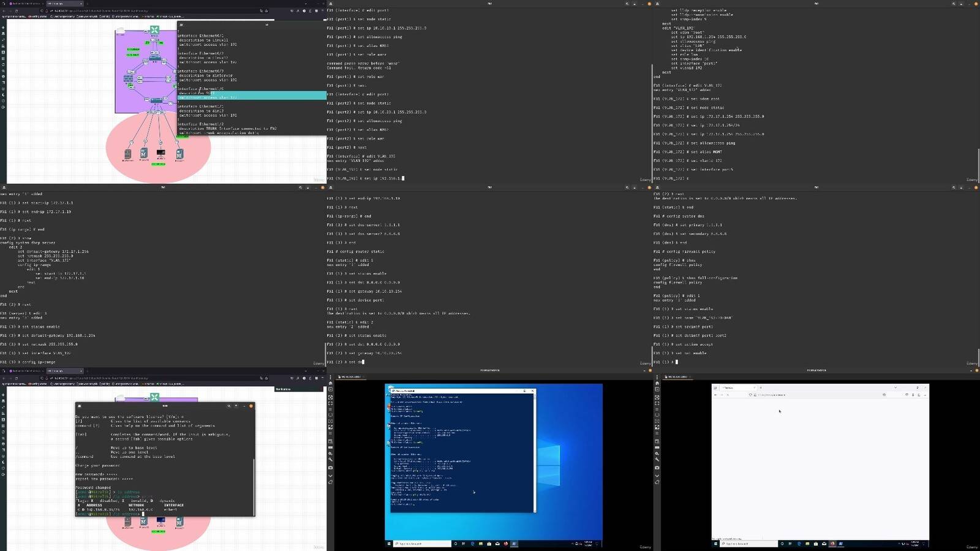Open Windows Start button in bottom-middle VM
Screen dimensions: 980x551
(388, 544)
